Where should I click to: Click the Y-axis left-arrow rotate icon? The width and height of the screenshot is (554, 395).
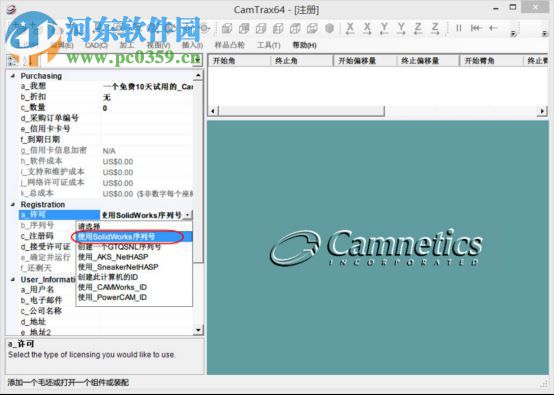click(x=384, y=28)
